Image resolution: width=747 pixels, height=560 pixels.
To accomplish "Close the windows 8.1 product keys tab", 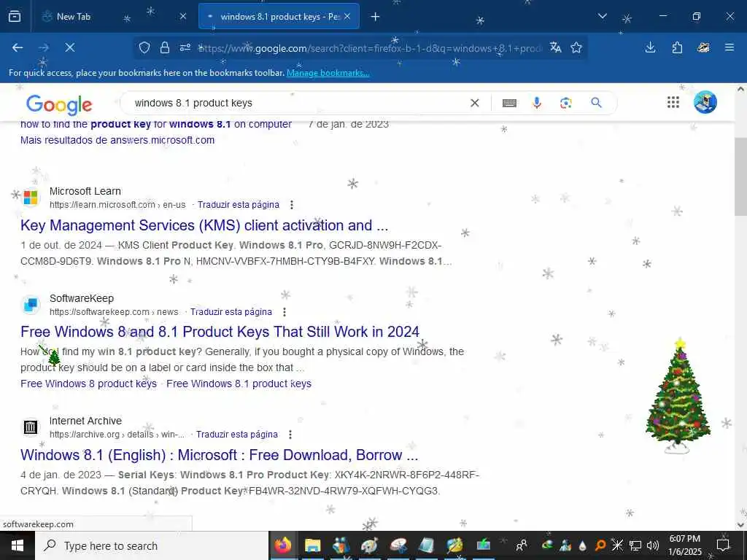I will coord(347,17).
